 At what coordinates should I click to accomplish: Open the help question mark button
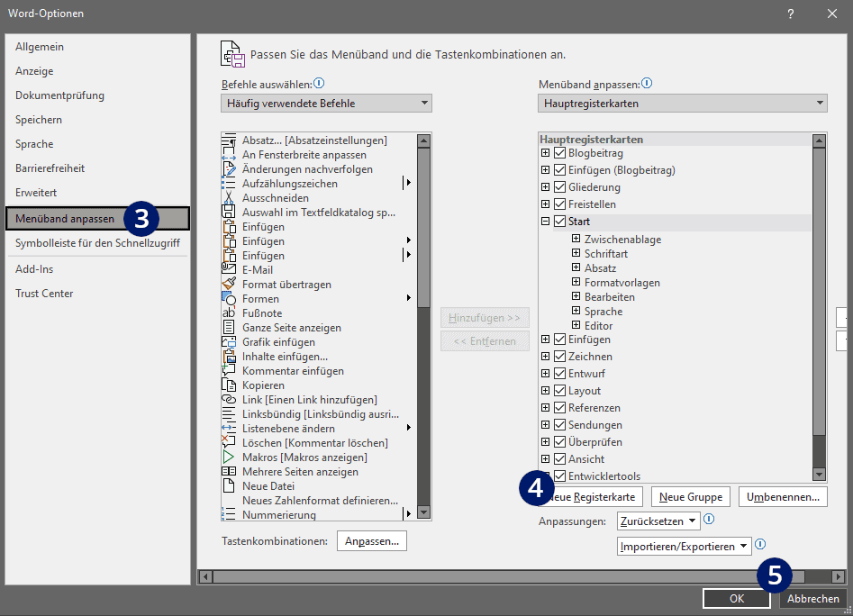point(791,14)
